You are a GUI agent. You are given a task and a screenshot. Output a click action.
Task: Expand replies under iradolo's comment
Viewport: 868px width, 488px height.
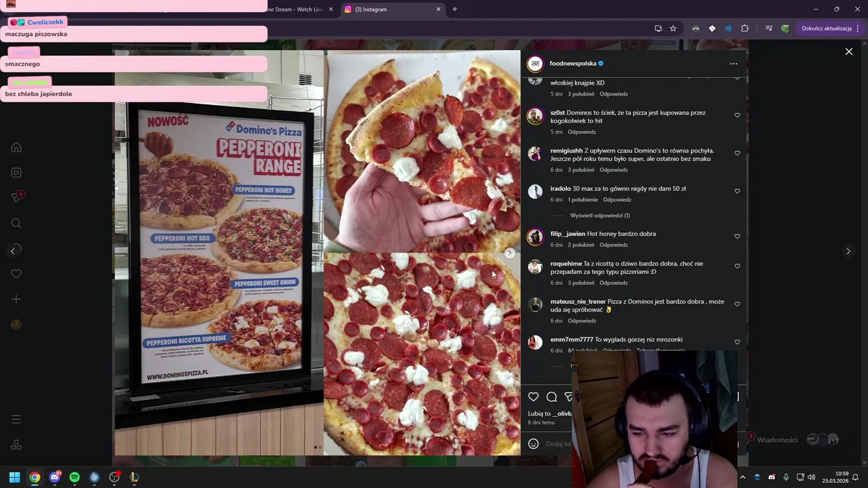click(599, 216)
